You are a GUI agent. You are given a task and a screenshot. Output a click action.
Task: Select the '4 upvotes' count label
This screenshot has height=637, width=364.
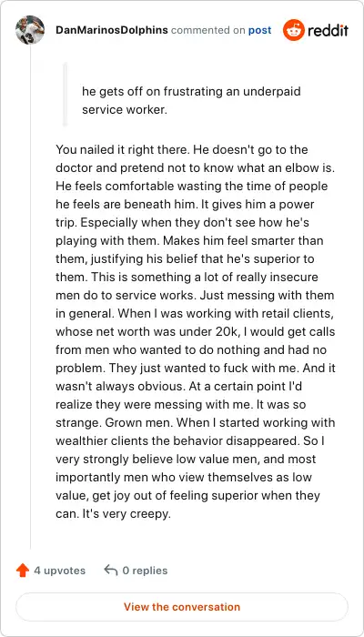60,571
